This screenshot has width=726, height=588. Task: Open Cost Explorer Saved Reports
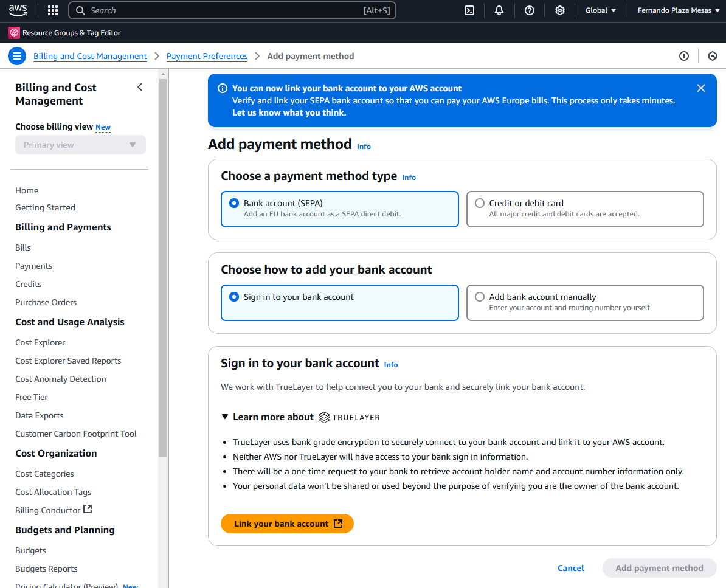(x=68, y=361)
